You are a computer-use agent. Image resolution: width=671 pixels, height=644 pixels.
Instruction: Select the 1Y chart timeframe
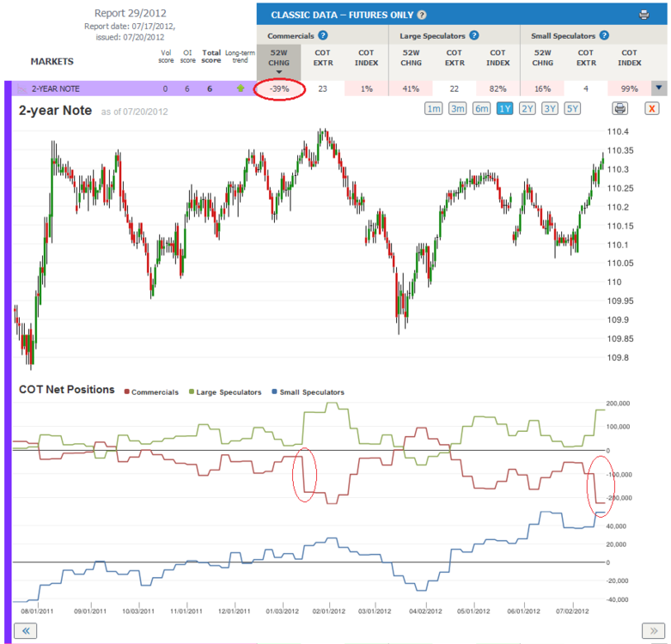[x=505, y=108]
